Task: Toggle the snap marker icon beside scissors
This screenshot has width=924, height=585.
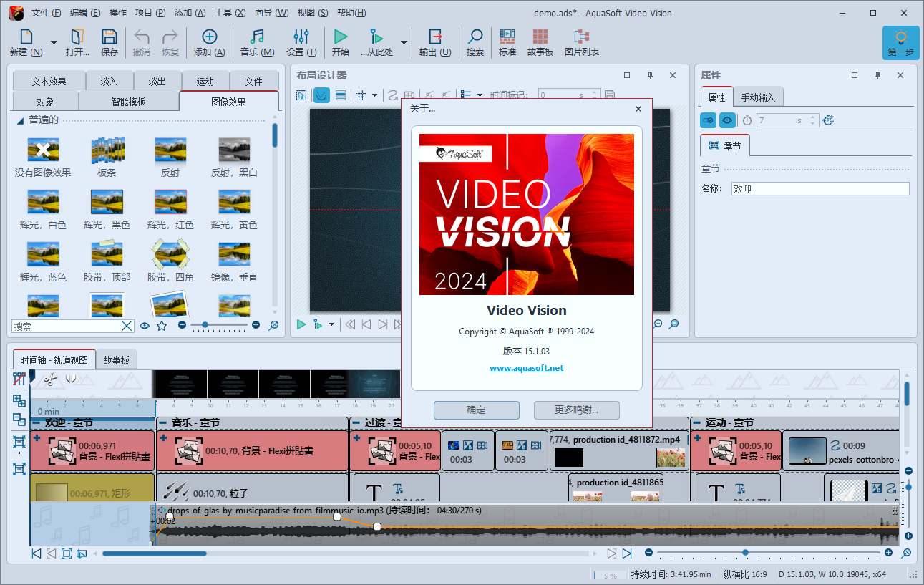Action: [70, 379]
